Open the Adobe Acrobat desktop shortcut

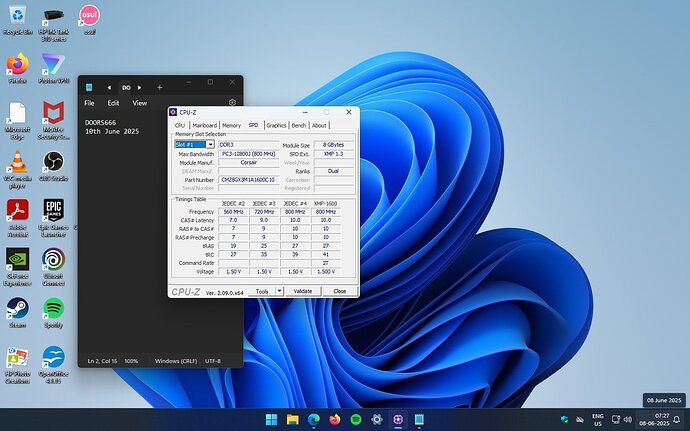click(18, 218)
